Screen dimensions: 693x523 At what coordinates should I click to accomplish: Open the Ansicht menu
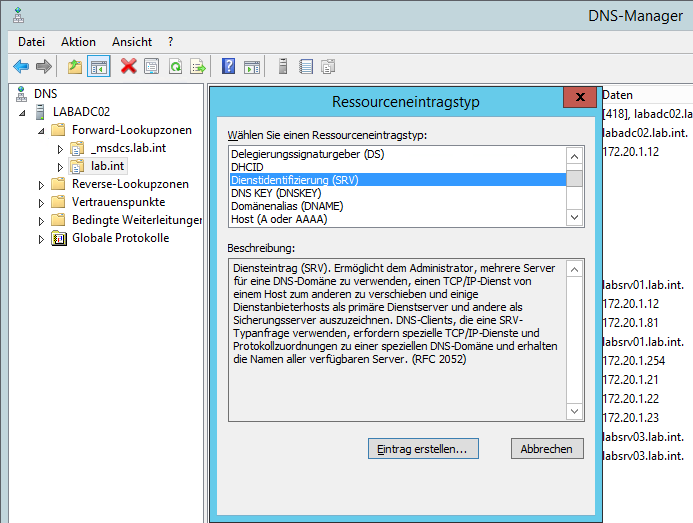pos(132,42)
